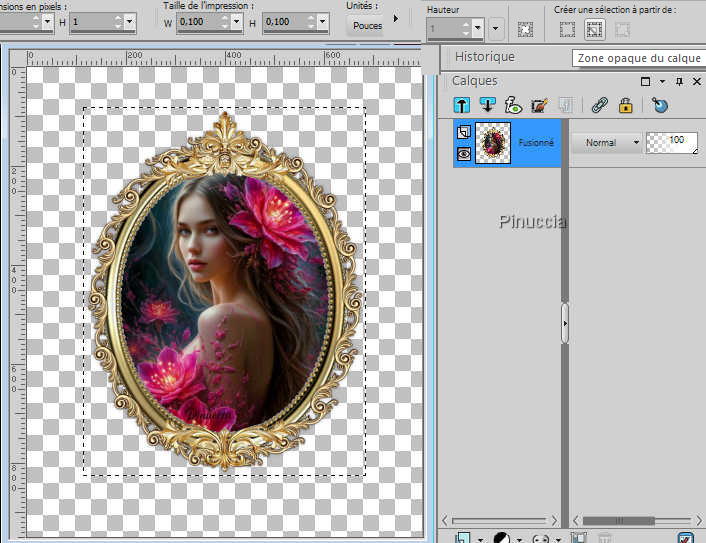Expand the Calques panel menu arrow
This screenshot has width=706, height=543.
[663, 81]
